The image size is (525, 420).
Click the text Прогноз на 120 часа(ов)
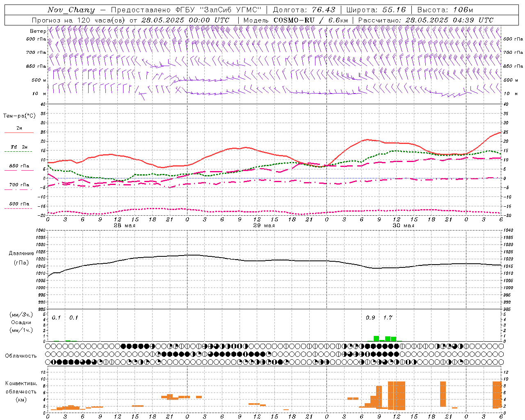(x=79, y=20)
